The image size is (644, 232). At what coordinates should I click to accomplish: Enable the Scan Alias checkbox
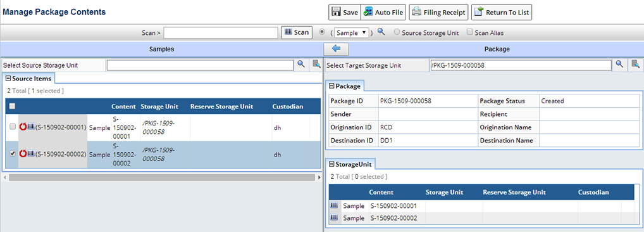(x=470, y=32)
